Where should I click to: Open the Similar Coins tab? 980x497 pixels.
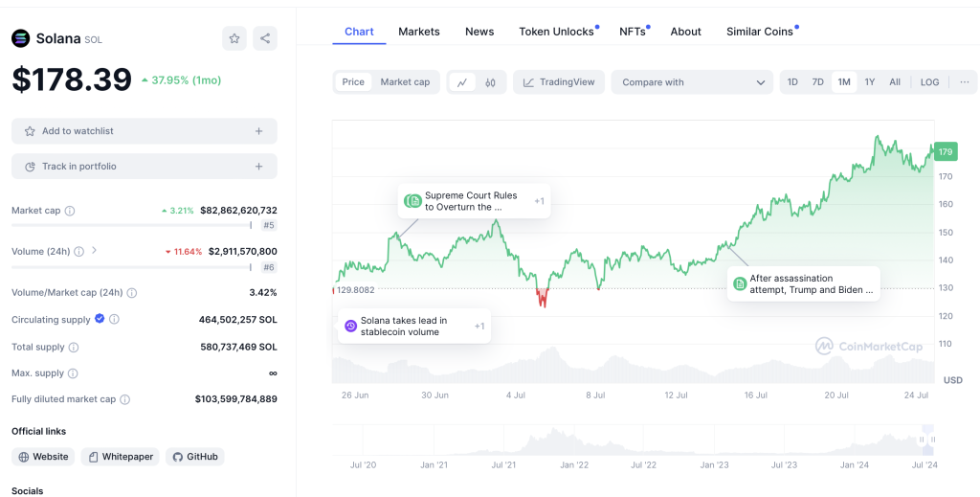(759, 32)
